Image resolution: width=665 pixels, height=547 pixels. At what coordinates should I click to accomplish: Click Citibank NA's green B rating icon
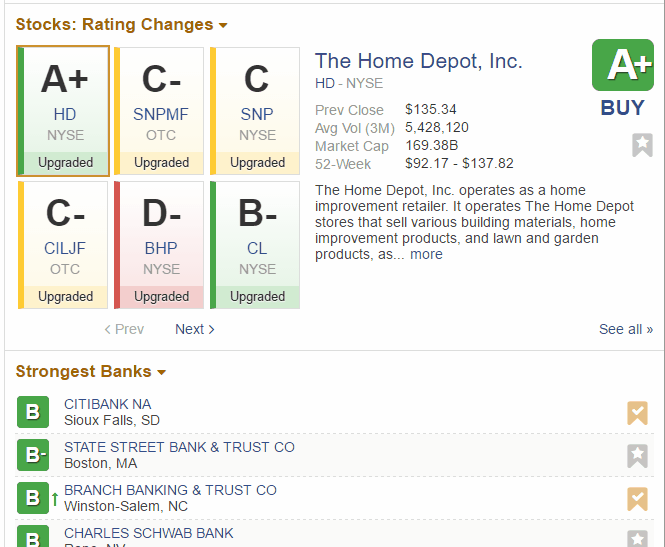(33, 412)
